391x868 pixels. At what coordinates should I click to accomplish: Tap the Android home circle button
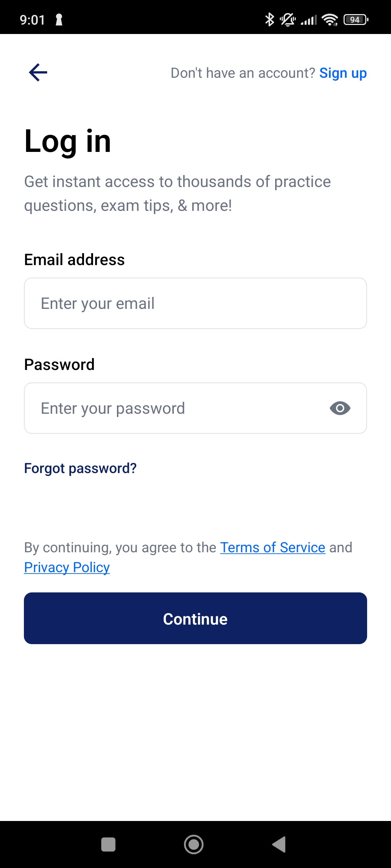(x=194, y=844)
